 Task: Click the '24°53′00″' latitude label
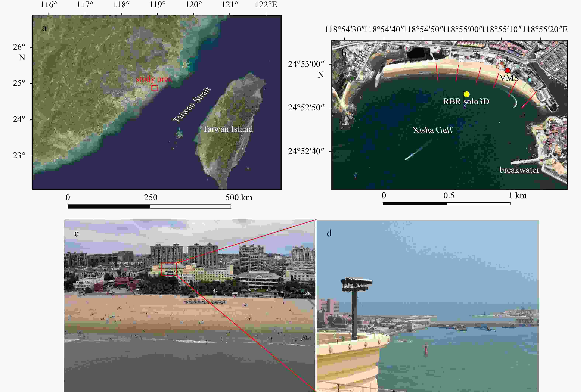click(306, 64)
